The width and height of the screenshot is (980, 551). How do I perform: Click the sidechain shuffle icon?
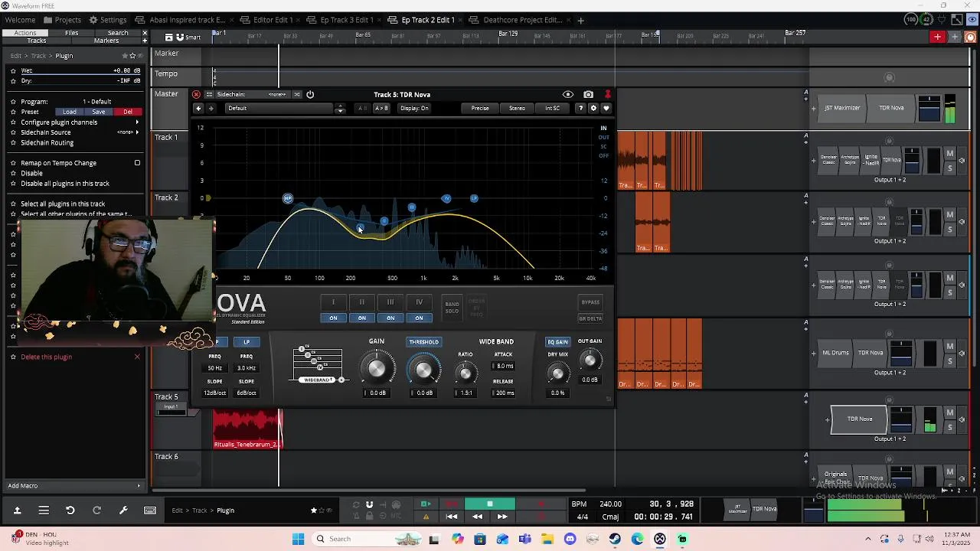[x=297, y=94]
